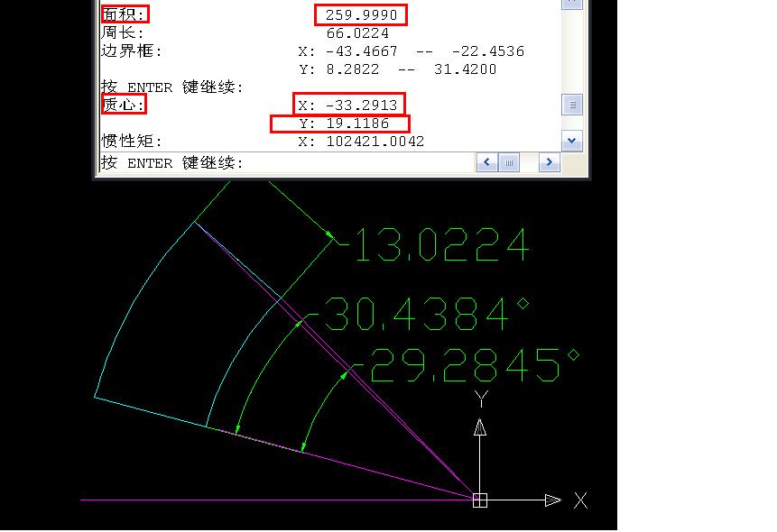Click the UCS origin square
This screenshot has height=532, width=777.
pyautogui.click(x=480, y=500)
